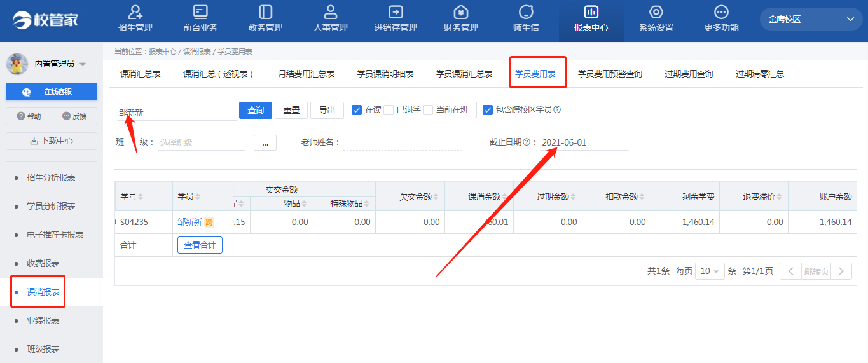Open 下载中心

click(52, 141)
